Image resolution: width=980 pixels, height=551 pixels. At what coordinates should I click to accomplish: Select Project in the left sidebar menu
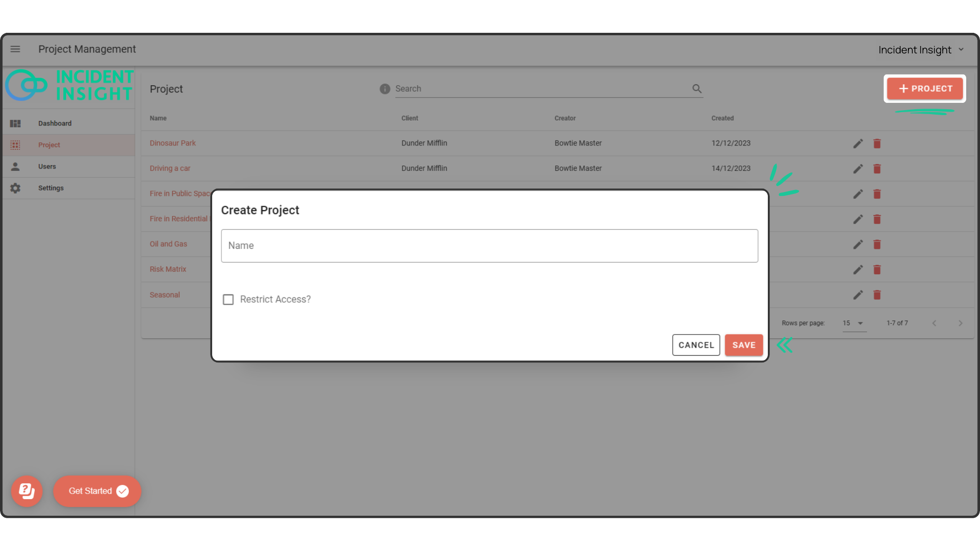pos(49,144)
